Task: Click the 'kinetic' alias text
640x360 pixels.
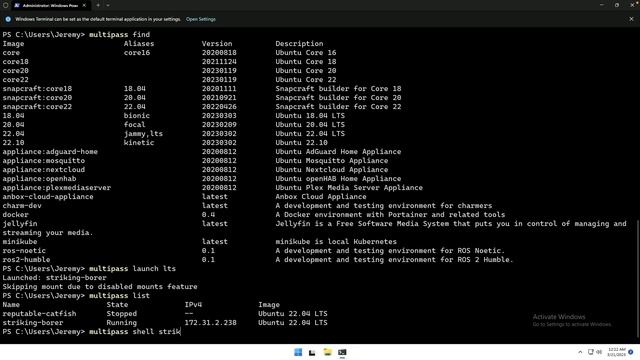Action: pyautogui.click(x=139, y=143)
